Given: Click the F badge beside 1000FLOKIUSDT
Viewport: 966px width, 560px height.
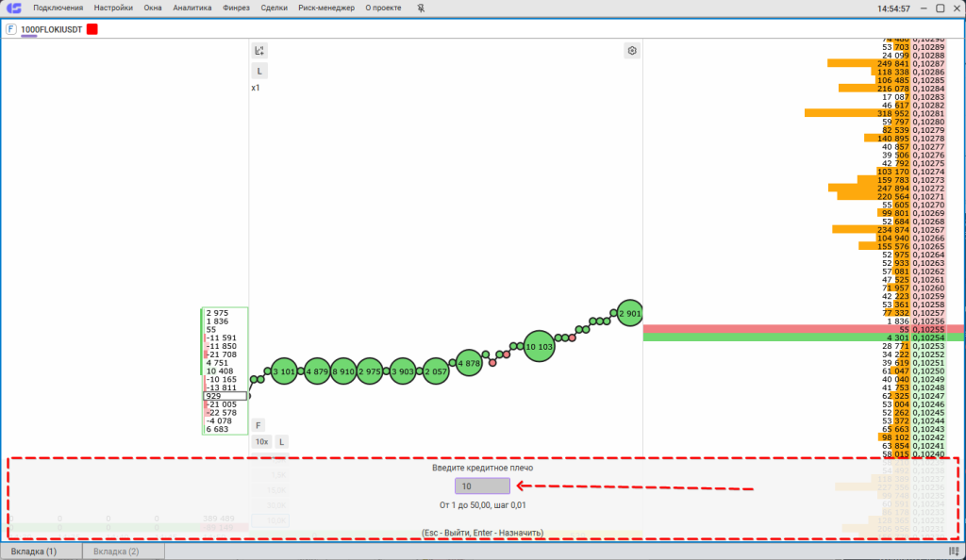Looking at the screenshot, I should [10, 29].
